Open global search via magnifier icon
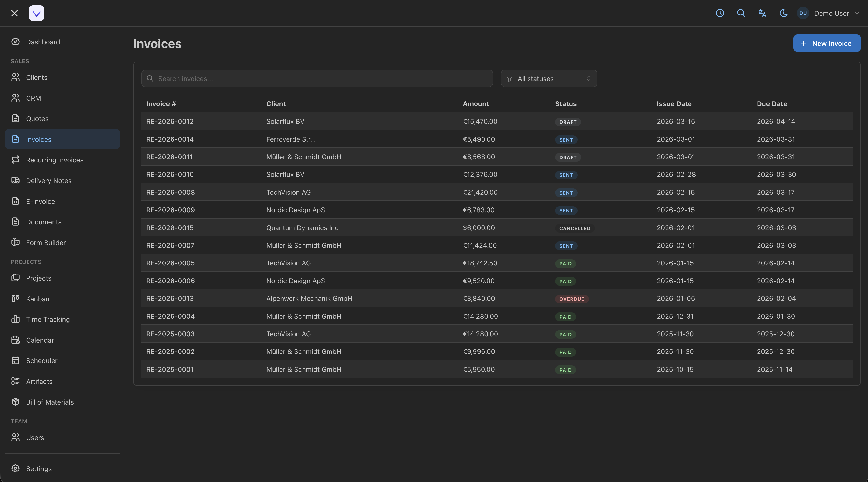 click(741, 13)
